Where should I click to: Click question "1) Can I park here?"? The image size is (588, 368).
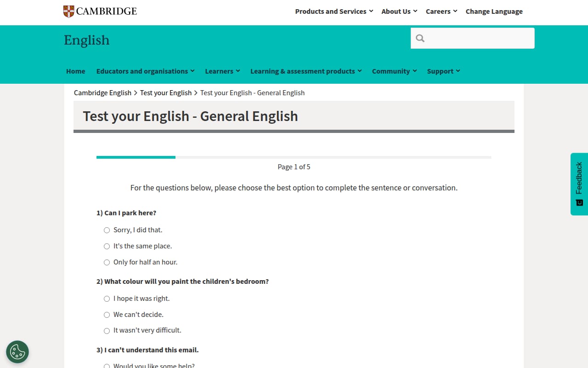(126, 213)
